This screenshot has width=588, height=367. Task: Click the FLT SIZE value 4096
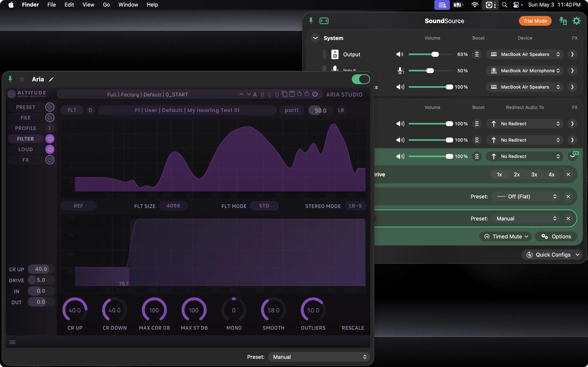pyautogui.click(x=173, y=206)
